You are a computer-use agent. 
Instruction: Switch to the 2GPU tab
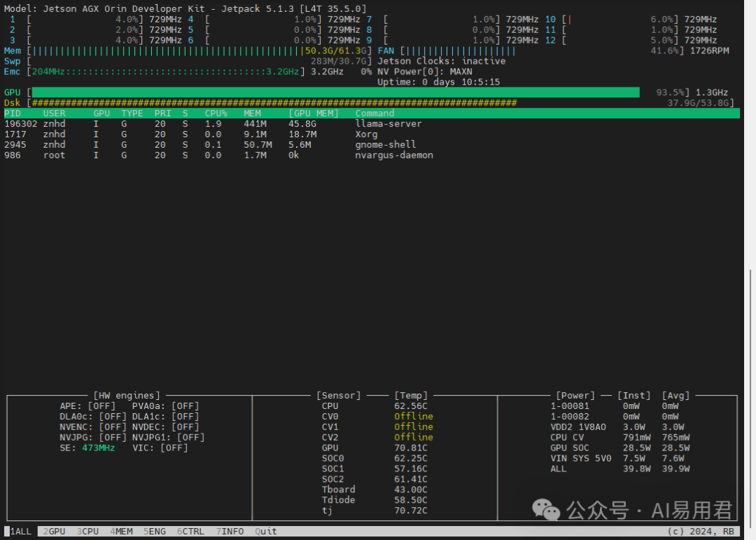[x=54, y=532]
